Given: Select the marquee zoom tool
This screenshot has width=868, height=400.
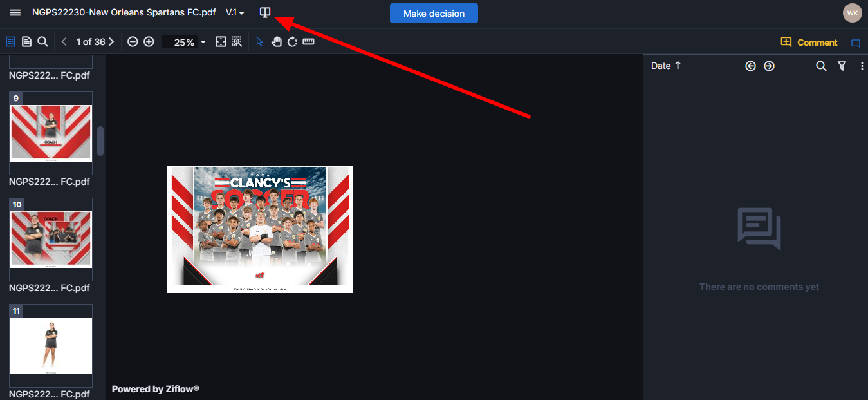Looking at the screenshot, I should (x=237, y=42).
